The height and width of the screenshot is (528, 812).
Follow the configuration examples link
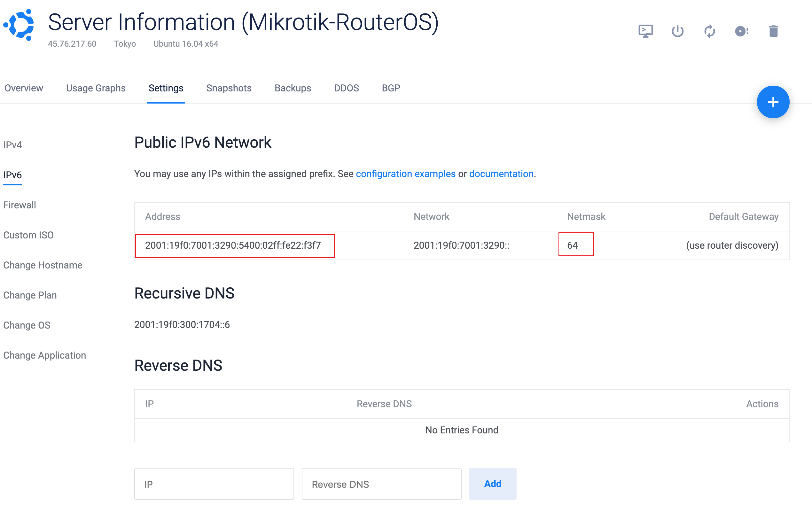point(406,174)
